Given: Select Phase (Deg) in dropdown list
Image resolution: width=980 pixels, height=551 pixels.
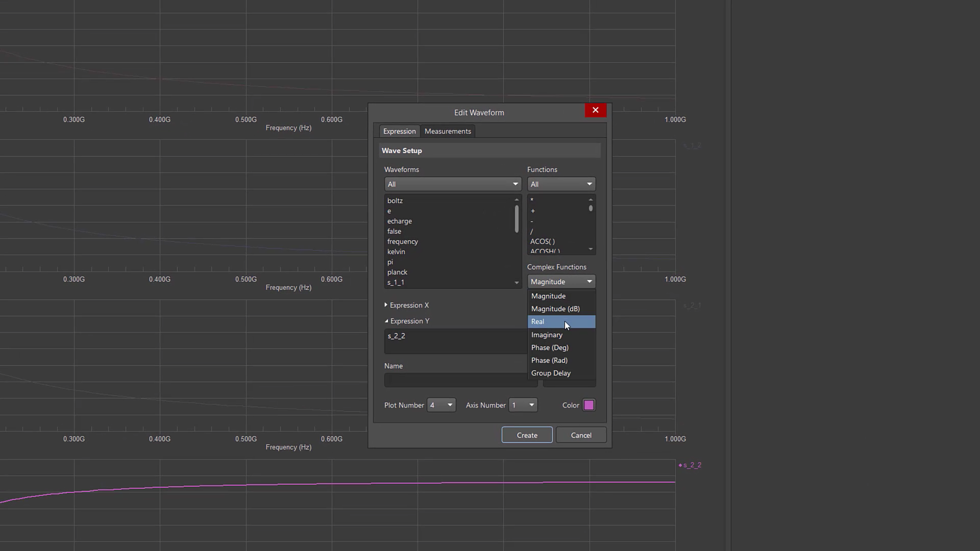Looking at the screenshot, I should [x=550, y=348].
